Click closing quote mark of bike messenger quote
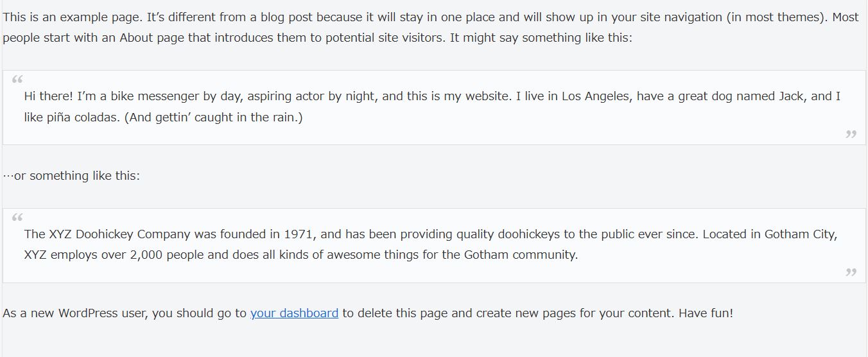Image resolution: width=868 pixels, height=357 pixels. click(851, 135)
